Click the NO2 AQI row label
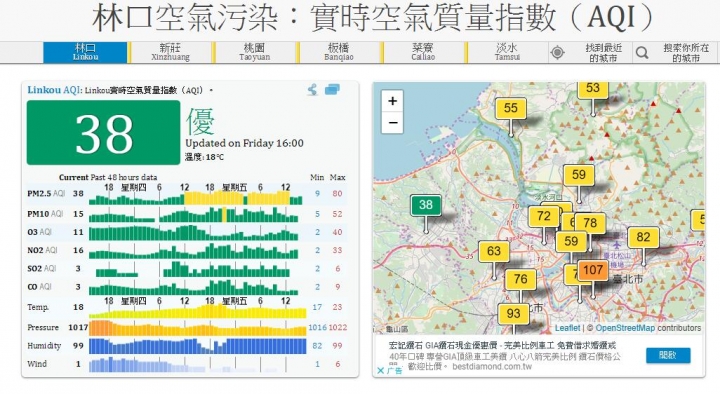Screen dimensions: 720x394 coord(42,250)
